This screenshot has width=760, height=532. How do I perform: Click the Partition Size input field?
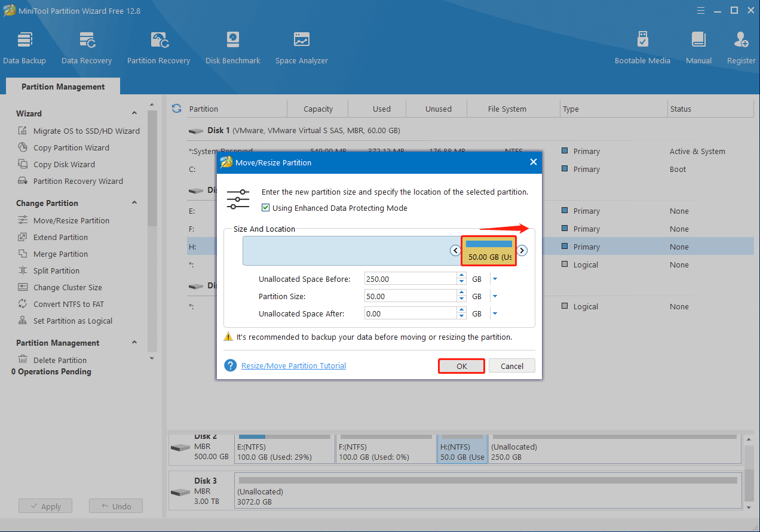coord(410,297)
